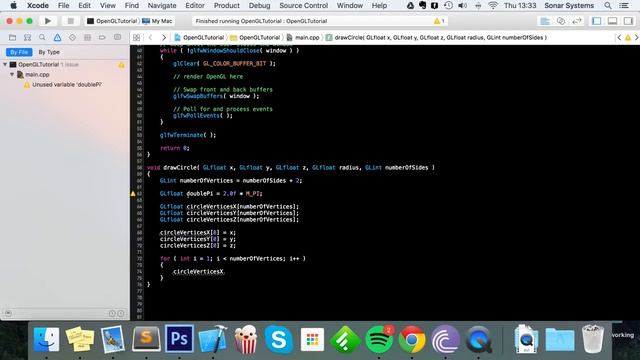Select the By Type filter
Viewport: 640px width, 360px height.
pyautogui.click(x=49, y=52)
